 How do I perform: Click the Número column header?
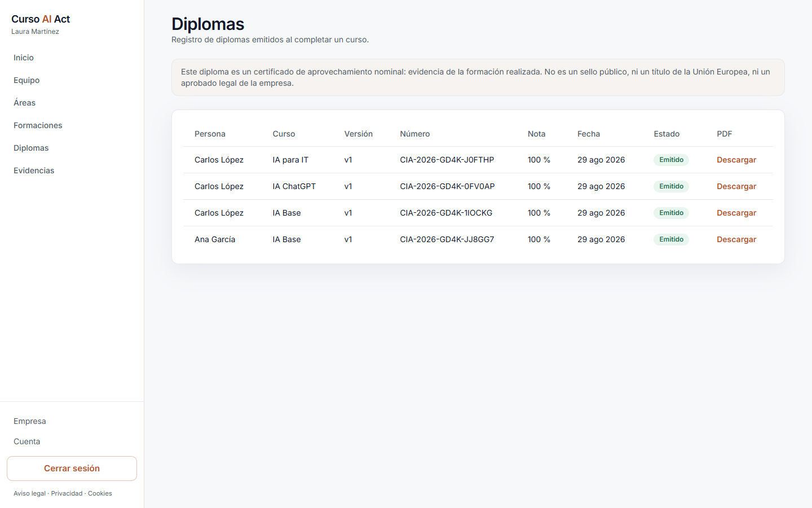415,134
